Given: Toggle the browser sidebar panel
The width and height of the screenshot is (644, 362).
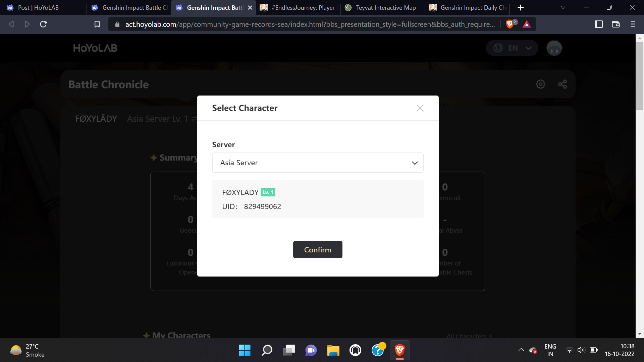Looking at the screenshot, I should (599, 24).
